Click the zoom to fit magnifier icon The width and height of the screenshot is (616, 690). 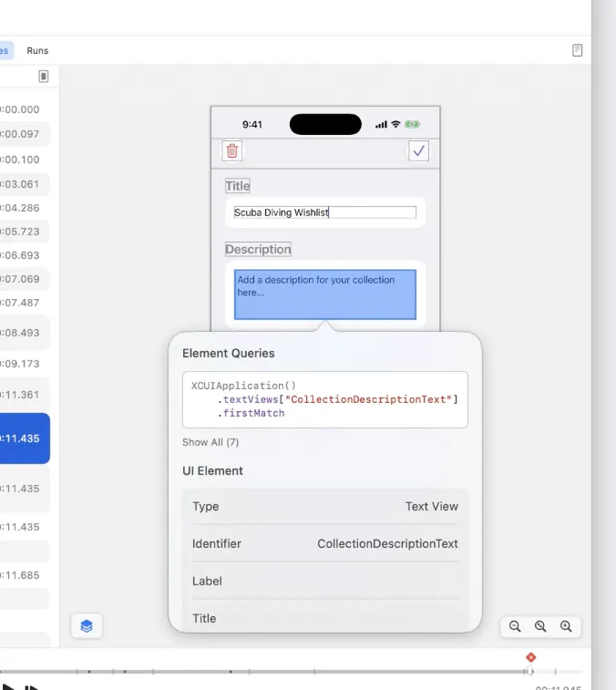[540, 626]
